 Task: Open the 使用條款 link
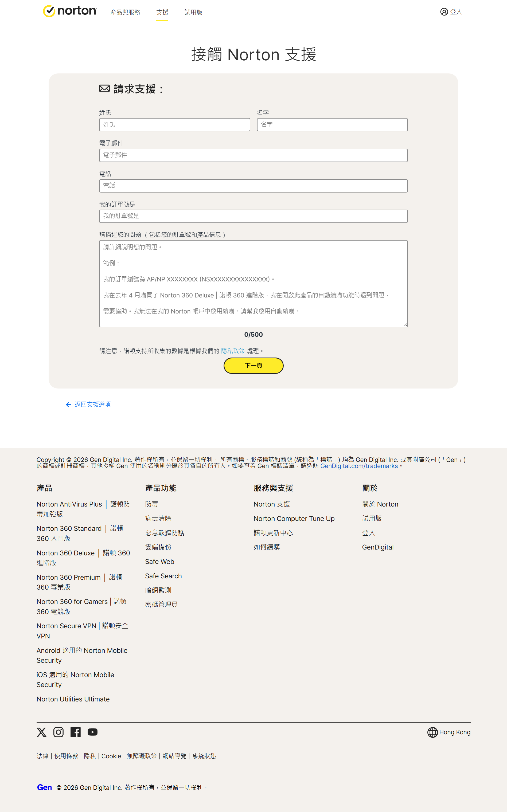tap(67, 756)
